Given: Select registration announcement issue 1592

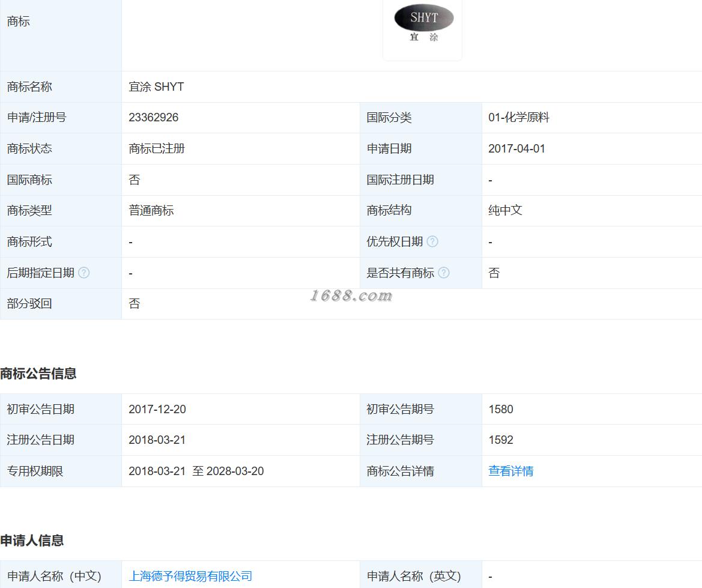Looking at the screenshot, I should tap(501, 440).
